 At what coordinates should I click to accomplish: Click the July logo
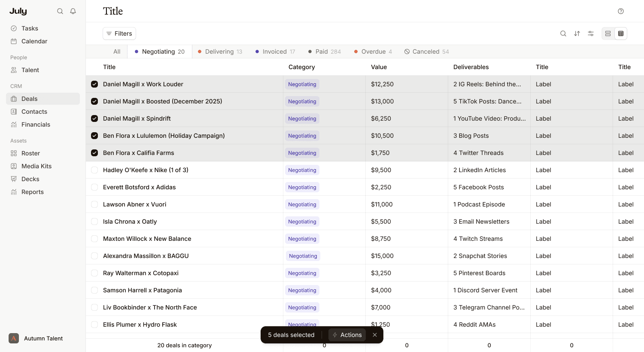click(x=18, y=11)
